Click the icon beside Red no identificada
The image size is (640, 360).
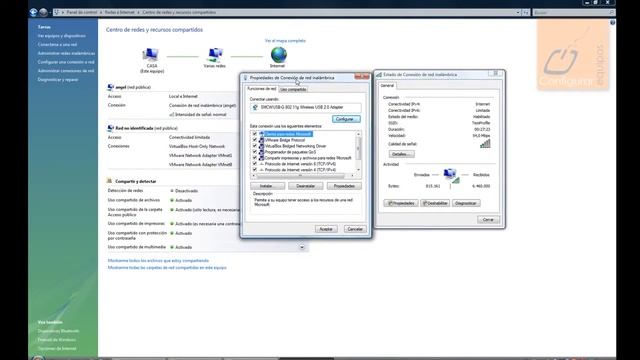[110, 128]
